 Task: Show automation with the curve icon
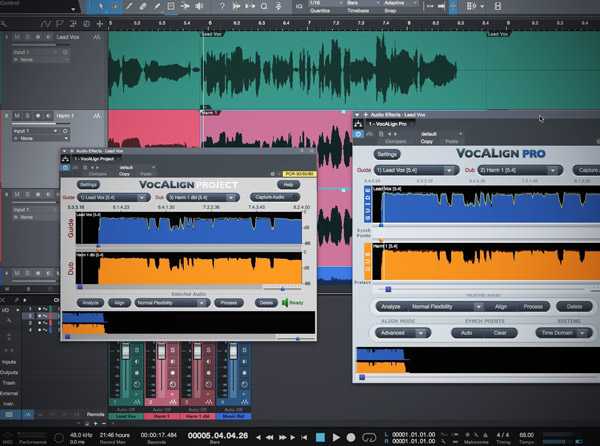tap(46, 24)
